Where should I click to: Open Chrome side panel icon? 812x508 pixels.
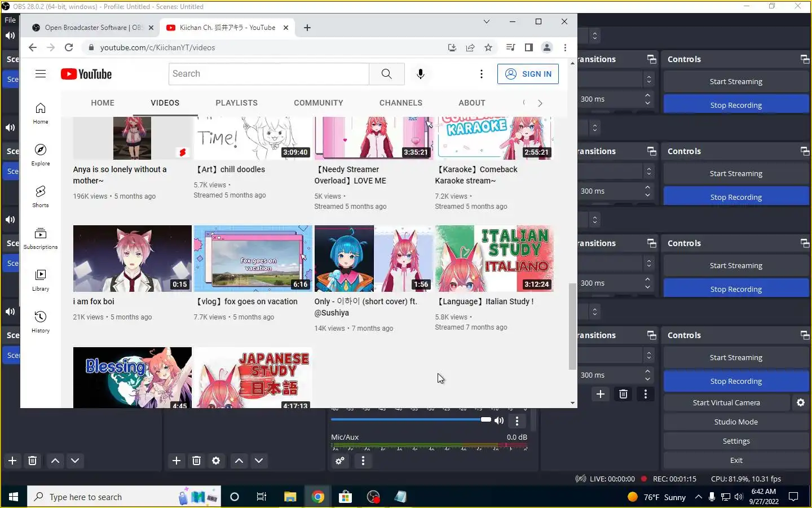click(x=528, y=47)
